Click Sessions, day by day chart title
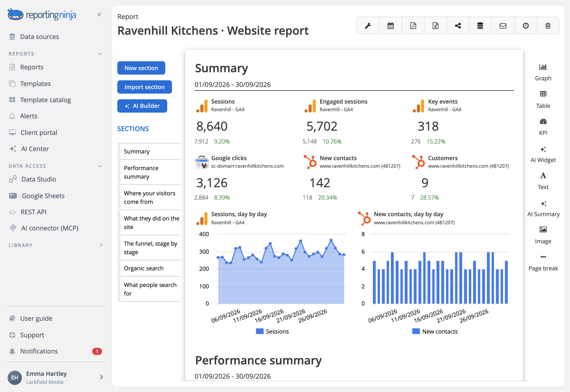 point(239,214)
